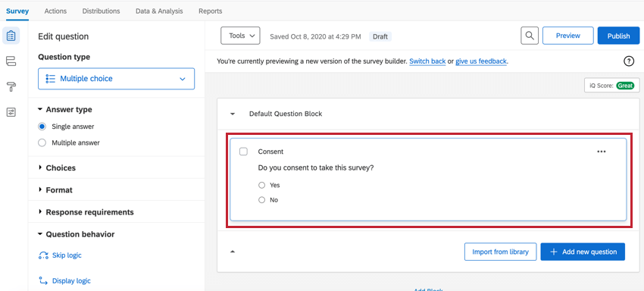The height and width of the screenshot is (291, 644).
Task: Open the Consent question three-dot menu
Action: click(602, 152)
